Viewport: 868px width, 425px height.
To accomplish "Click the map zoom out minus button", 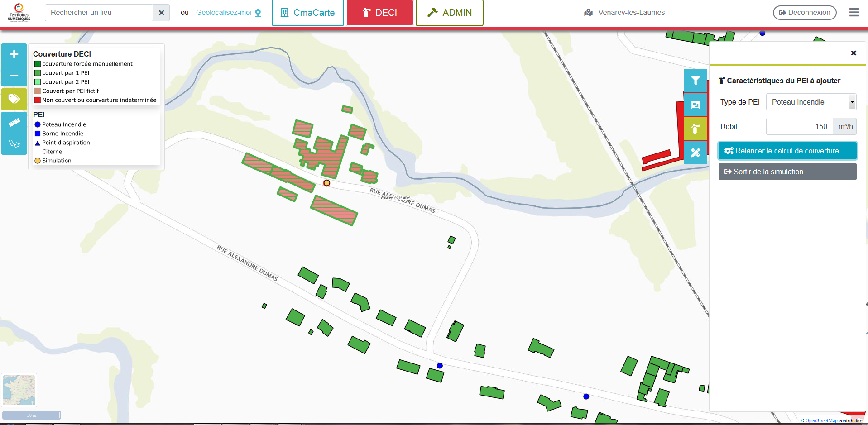I will (x=14, y=75).
